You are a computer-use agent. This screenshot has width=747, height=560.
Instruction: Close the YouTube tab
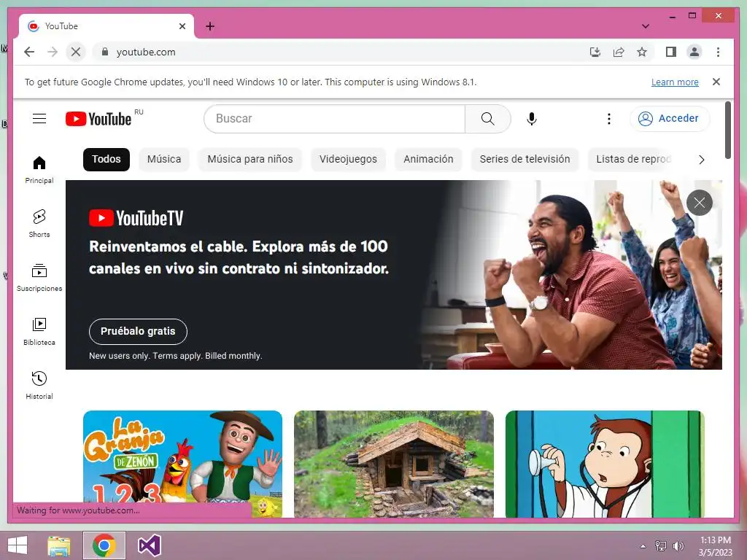click(182, 26)
